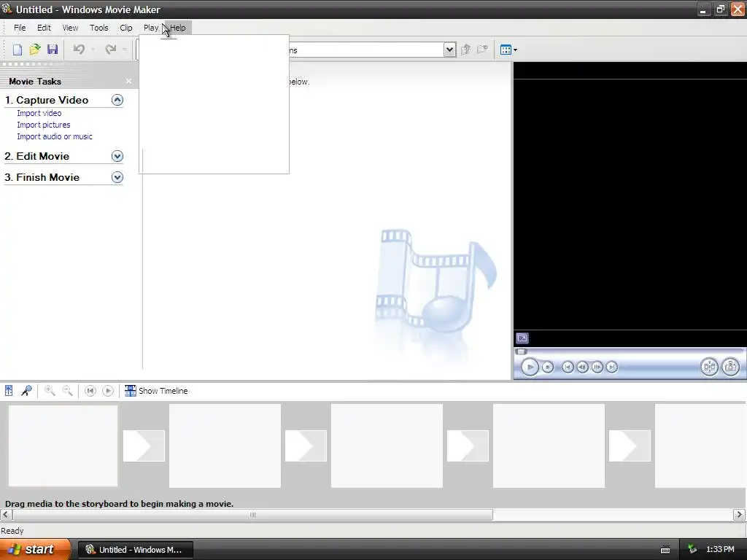This screenshot has height=560, width=747.
Task: Open the Help menu
Action: [x=178, y=28]
